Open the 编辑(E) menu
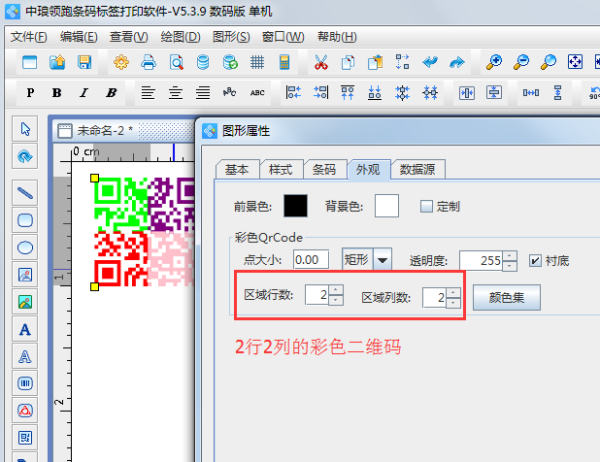600x462 pixels. click(x=78, y=37)
